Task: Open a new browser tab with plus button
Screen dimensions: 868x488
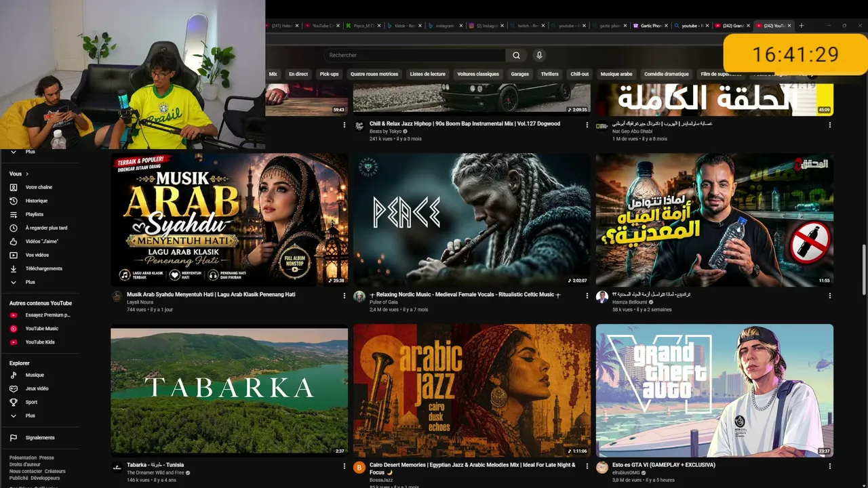Action: tap(802, 26)
